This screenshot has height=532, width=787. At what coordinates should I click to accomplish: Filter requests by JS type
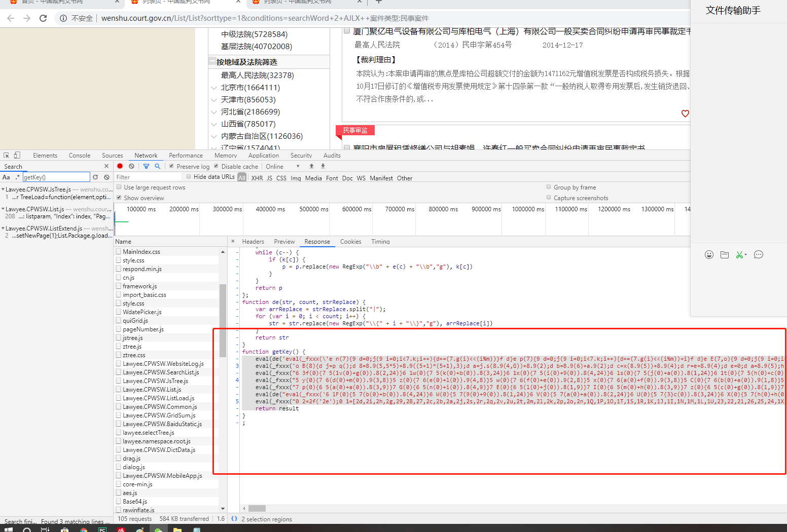click(270, 178)
